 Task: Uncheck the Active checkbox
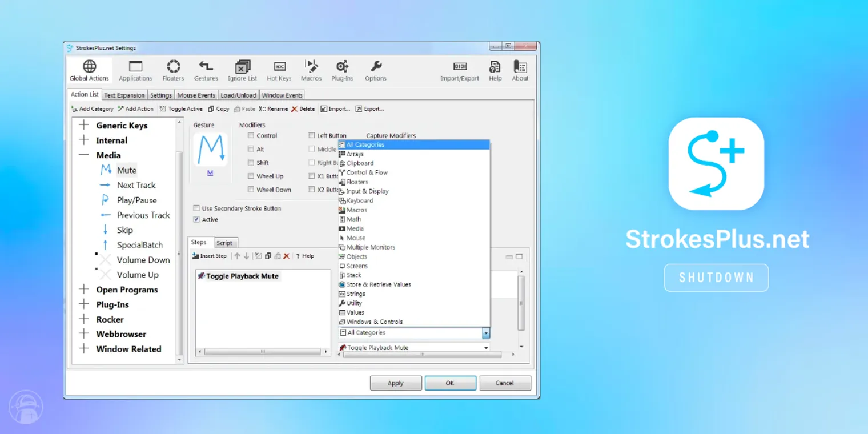[196, 219]
